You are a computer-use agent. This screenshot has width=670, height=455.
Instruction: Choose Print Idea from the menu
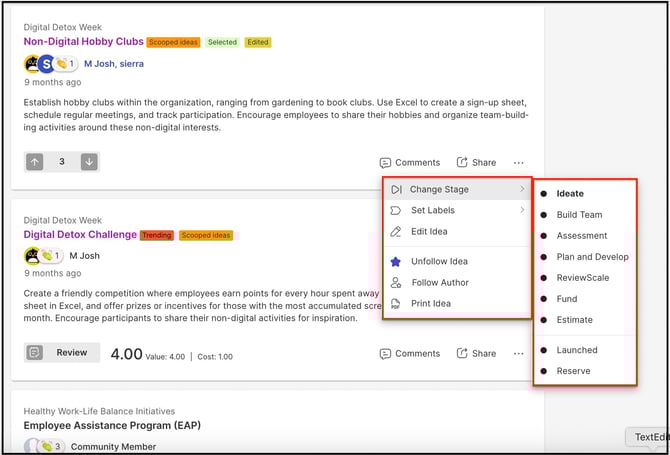click(x=430, y=304)
